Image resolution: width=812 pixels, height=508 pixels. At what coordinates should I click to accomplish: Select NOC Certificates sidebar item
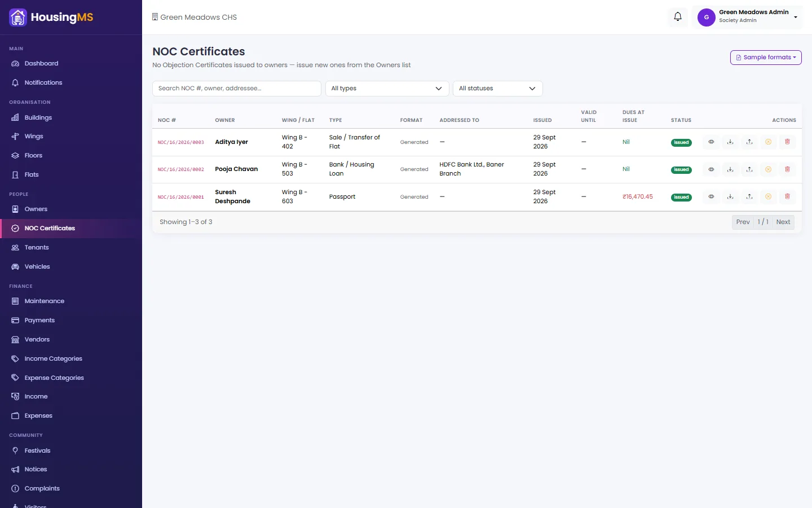tap(71, 228)
